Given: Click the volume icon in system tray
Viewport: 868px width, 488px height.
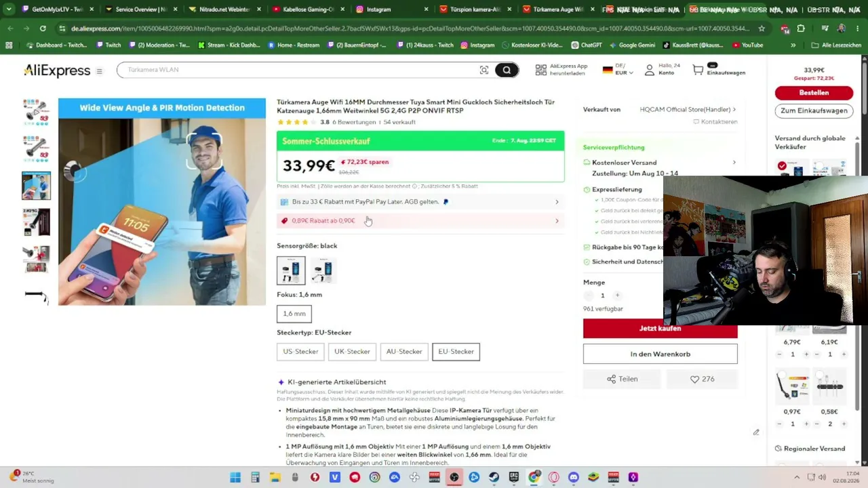Looking at the screenshot, I should [823, 477].
